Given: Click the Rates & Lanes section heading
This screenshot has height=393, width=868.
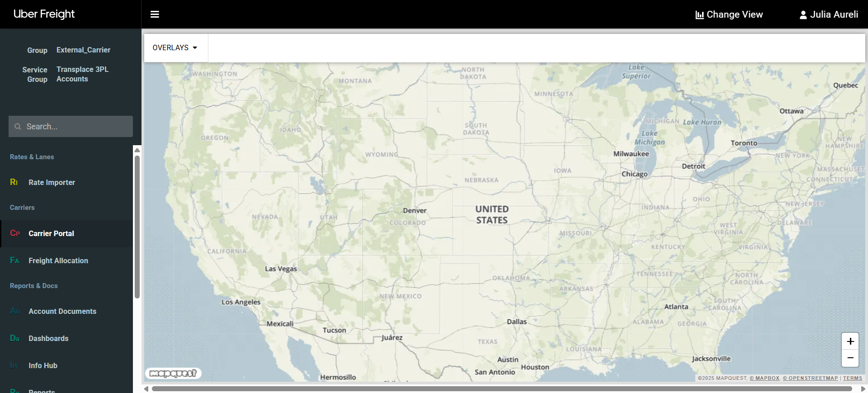Looking at the screenshot, I should pos(32,157).
